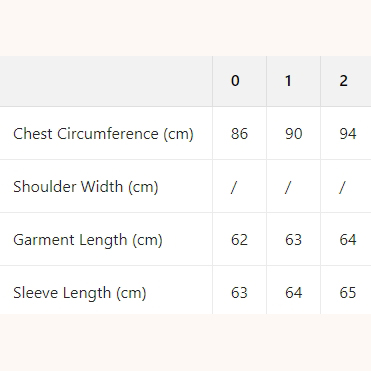Image resolution: width=371 pixels, height=371 pixels.
Task: Click sleeve length 63 for size 0
Action: [x=239, y=293]
